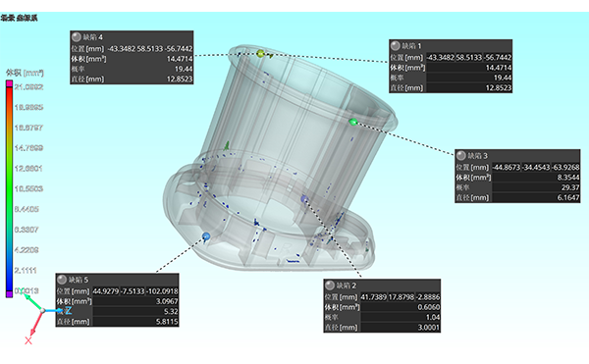Click the magenta top cap of color legend
589x364 pixels.
tap(9, 84)
